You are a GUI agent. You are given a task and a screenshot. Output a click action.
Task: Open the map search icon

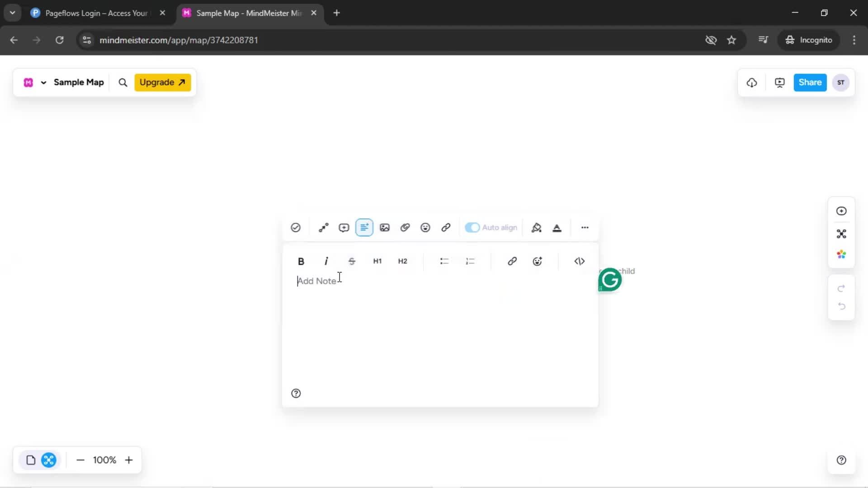click(x=123, y=83)
